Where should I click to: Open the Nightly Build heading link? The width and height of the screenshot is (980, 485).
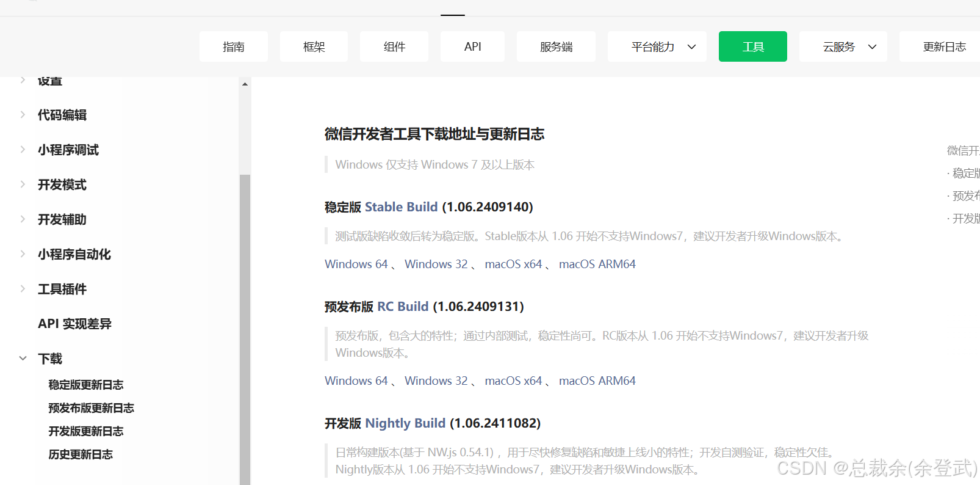click(405, 423)
